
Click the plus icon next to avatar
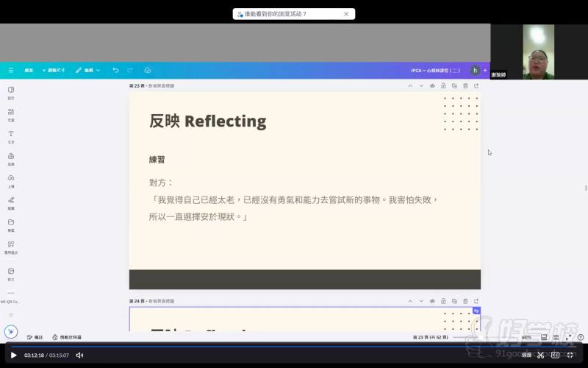pyautogui.click(x=485, y=70)
